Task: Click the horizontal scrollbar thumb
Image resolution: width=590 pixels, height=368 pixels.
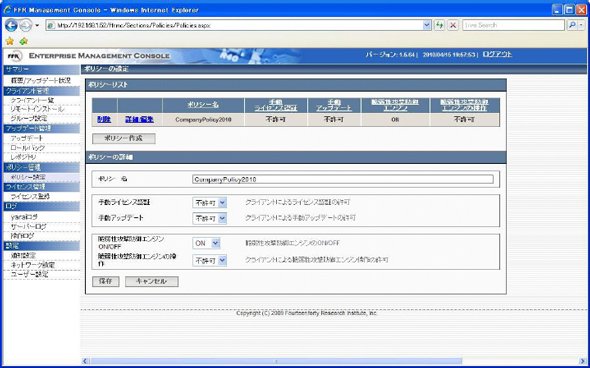Action: click(x=276, y=361)
